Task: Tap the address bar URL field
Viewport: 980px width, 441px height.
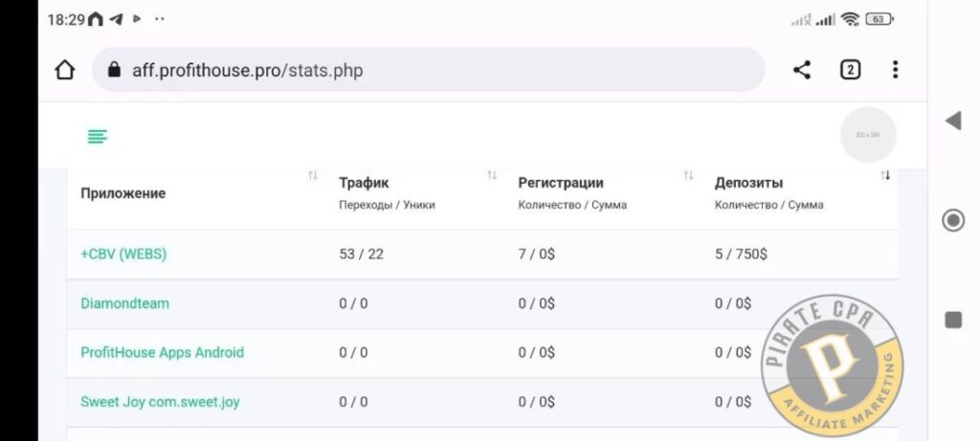Action: coord(428,70)
